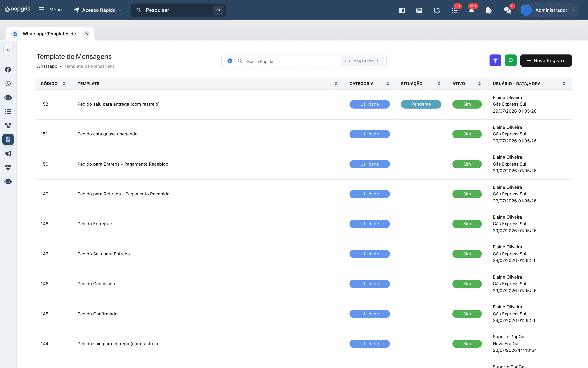The height and width of the screenshot is (368, 588).
Task: Click 'Nova Era Gás' in row 144
Action: coord(507,344)
